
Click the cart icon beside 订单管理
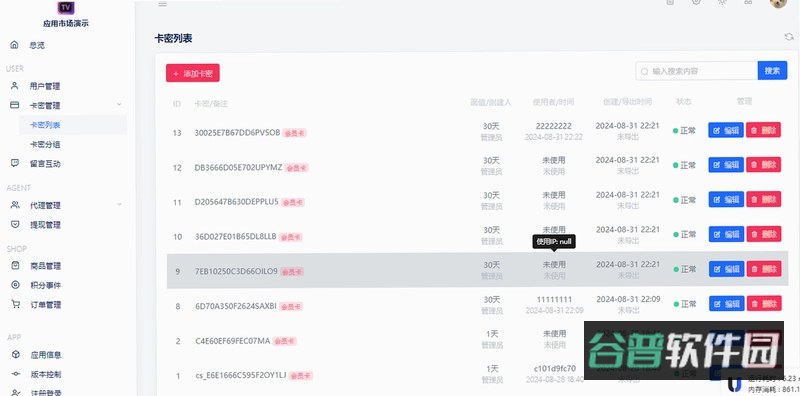click(x=15, y=304)
